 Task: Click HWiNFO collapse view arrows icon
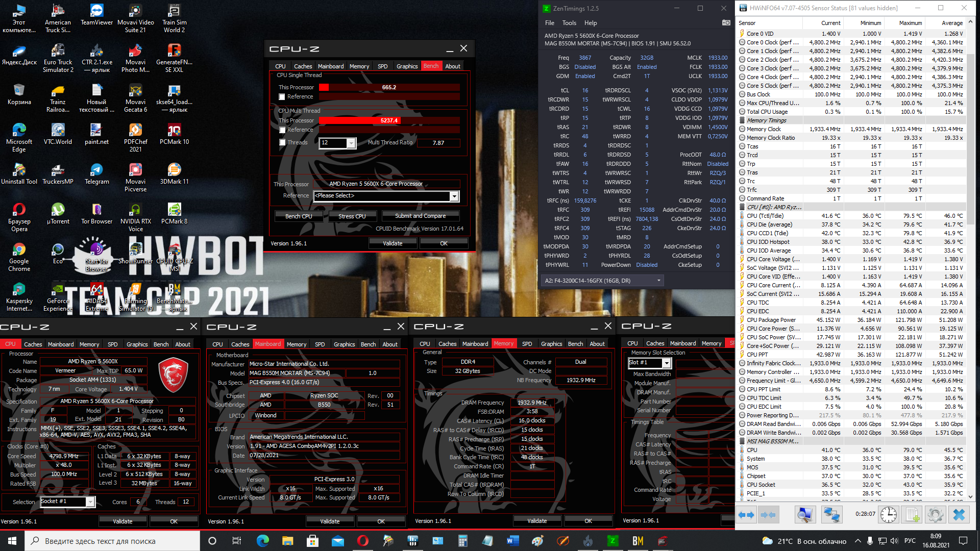[x=768, y=515]
